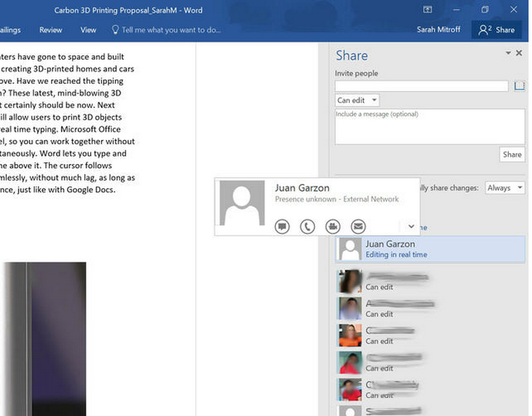Expand Juan Garzon contact card chevron

411,227
